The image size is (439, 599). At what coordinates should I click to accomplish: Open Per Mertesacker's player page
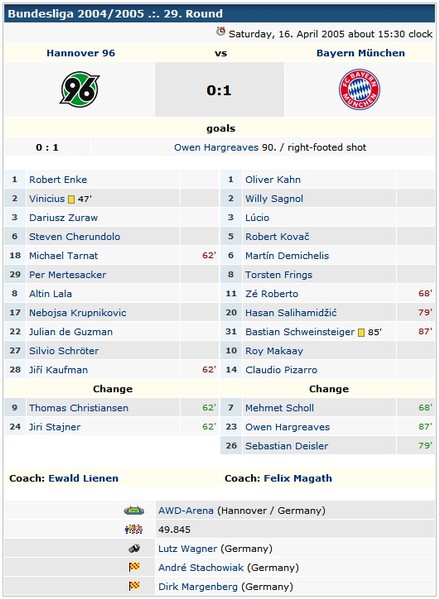pyautogui.click(x=68, y=275)
